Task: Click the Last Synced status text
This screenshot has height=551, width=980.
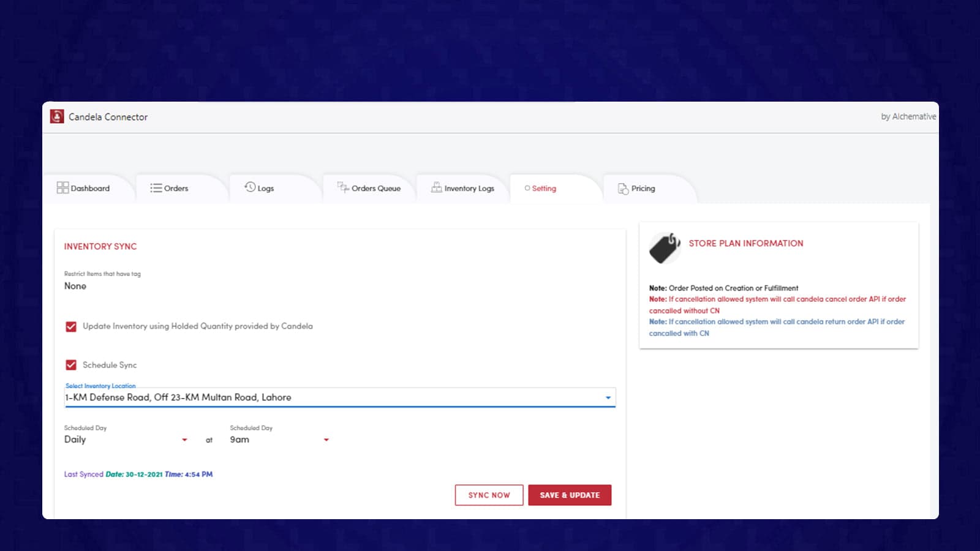Action: pos(138,474)
